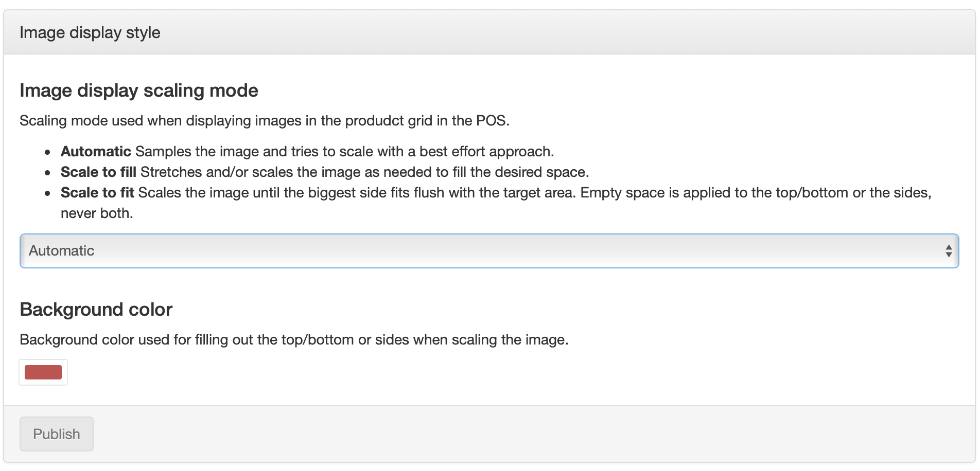
Task: Click bullet marker before Scale to fit
Action: click(48, 194)
